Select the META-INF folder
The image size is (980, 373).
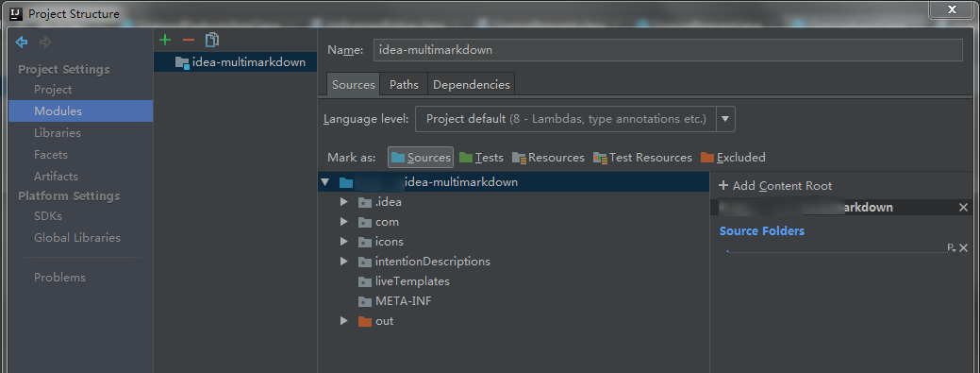pyautogui.click(x=513, y=301)
